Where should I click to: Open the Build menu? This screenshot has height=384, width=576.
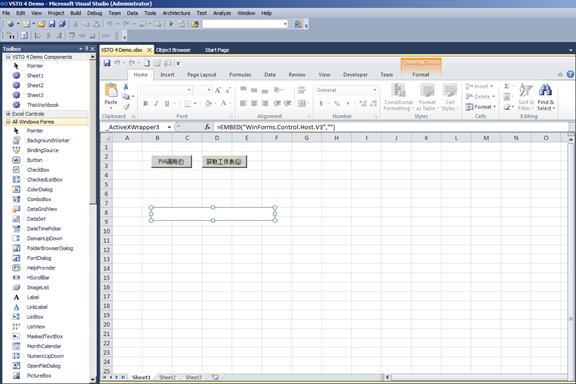coord(76,13)
